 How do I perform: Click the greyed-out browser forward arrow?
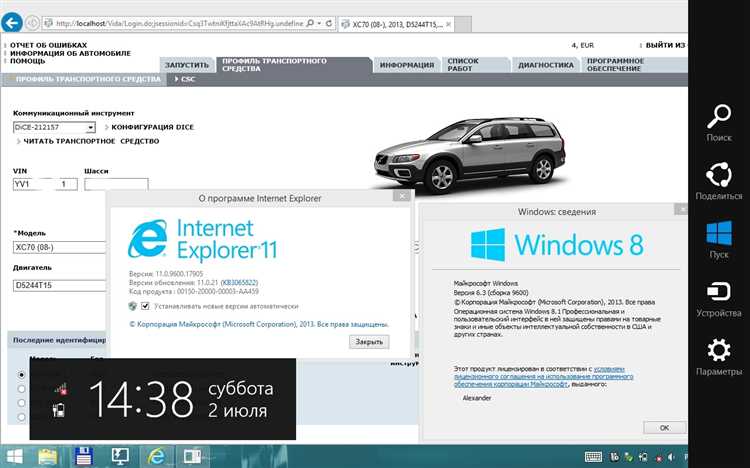click(x=33, y=22)
